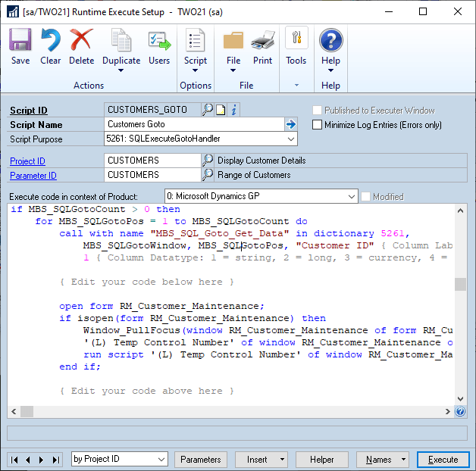476x471 pixels.
Task: Expand the Duplicate dropdown arrow
Action: (x=121, y=70)
